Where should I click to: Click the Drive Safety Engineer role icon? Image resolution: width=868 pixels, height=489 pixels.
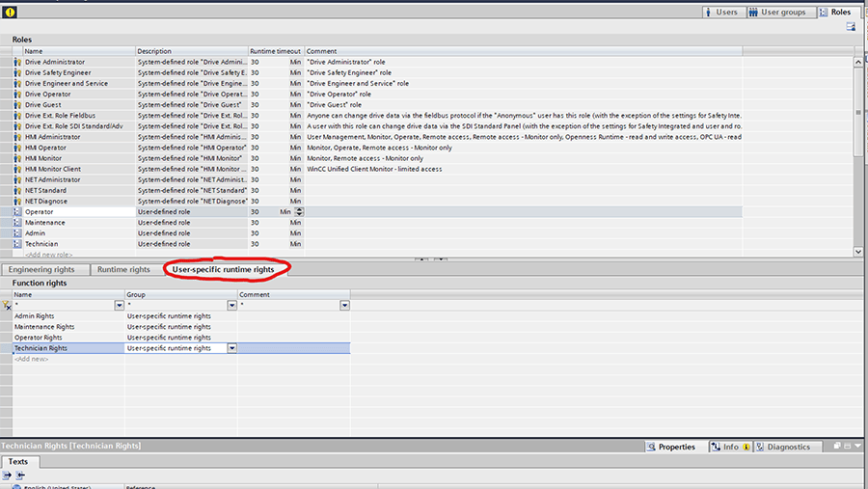tap(17, 72)
